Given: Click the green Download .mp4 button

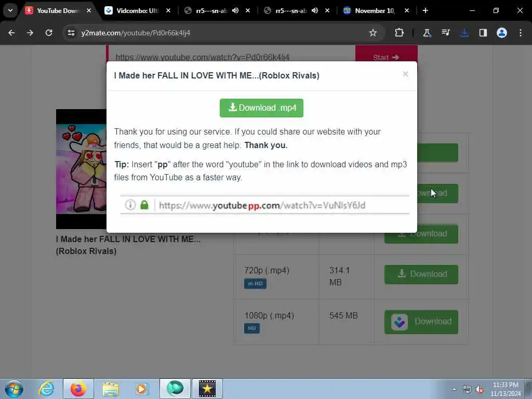Looking at the screenshot, I should click(x=261, y=108).
